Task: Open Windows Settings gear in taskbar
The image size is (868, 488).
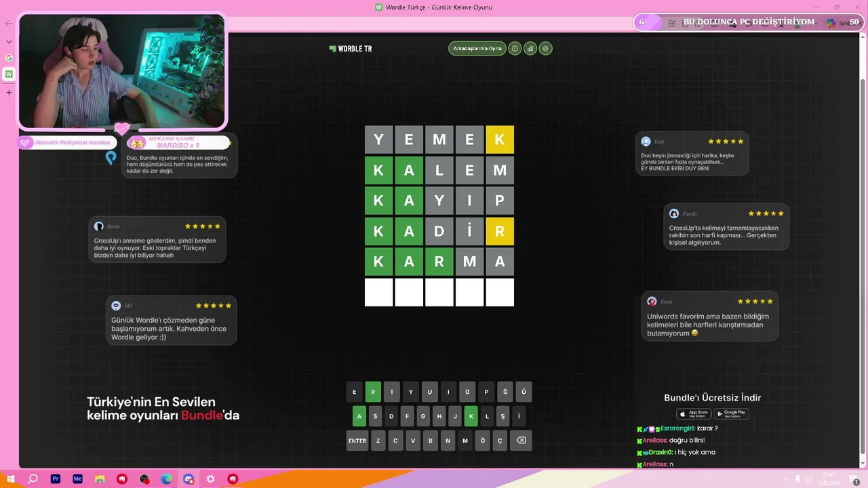Action: pos(210,479)
